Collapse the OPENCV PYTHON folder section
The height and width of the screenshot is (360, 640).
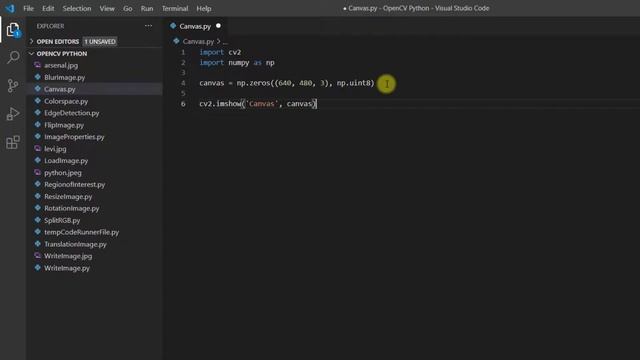(62, 53)
